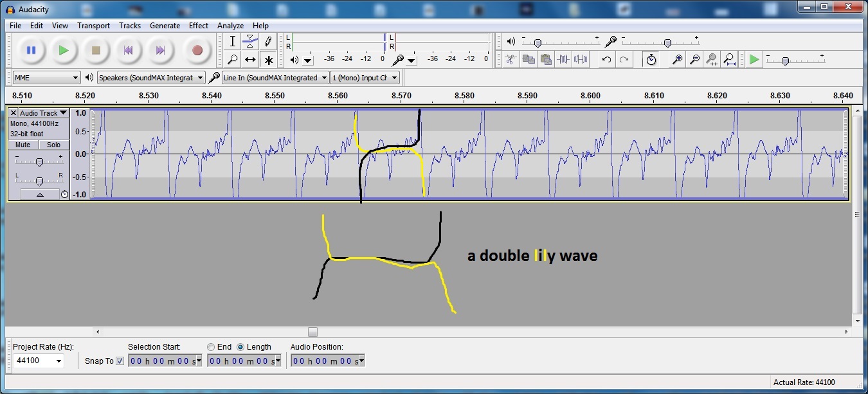Select the Envelope tool
Viewport: 868px width, 394px height.
click(x=250, y=41)
